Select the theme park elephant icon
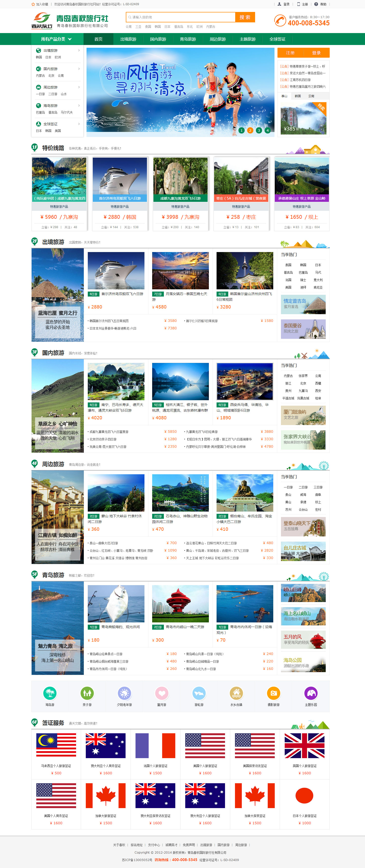Screen dimensions: 365x868 311,693
